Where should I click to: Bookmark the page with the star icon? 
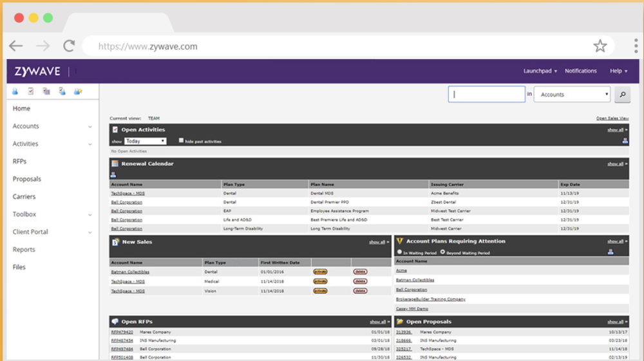(600, 46)
